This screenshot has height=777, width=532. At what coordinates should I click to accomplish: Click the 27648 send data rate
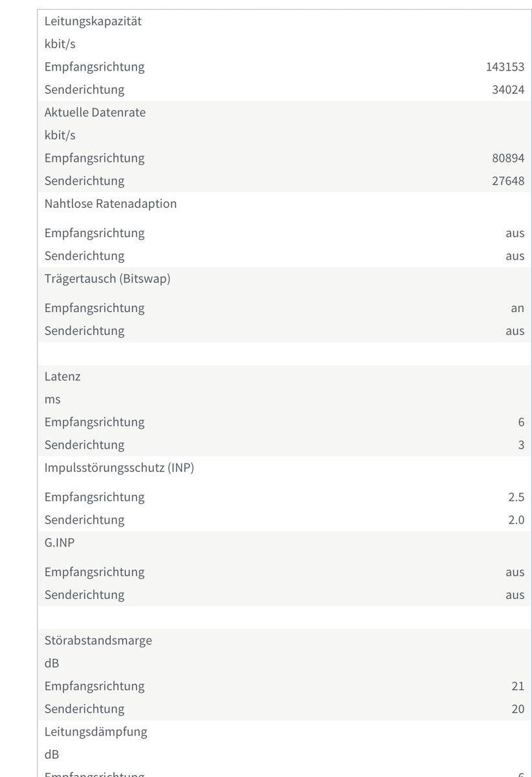pyautogui.click(x=508, y=181)
